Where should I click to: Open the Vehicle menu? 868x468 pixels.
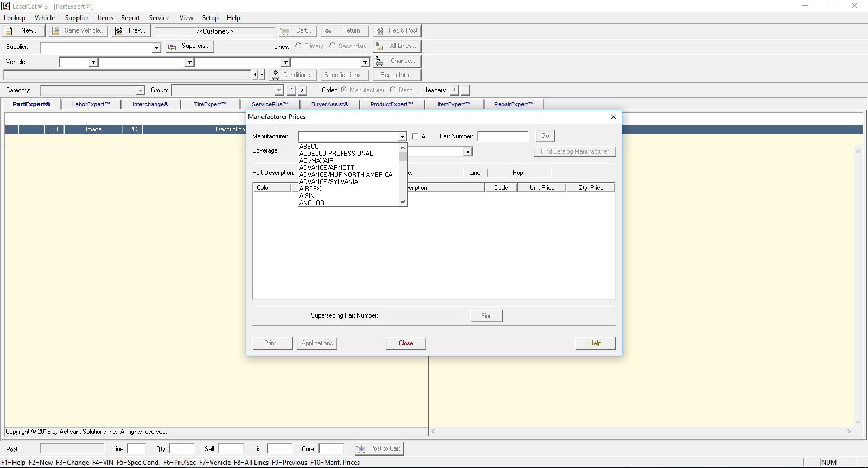click(x=44, y=18)
